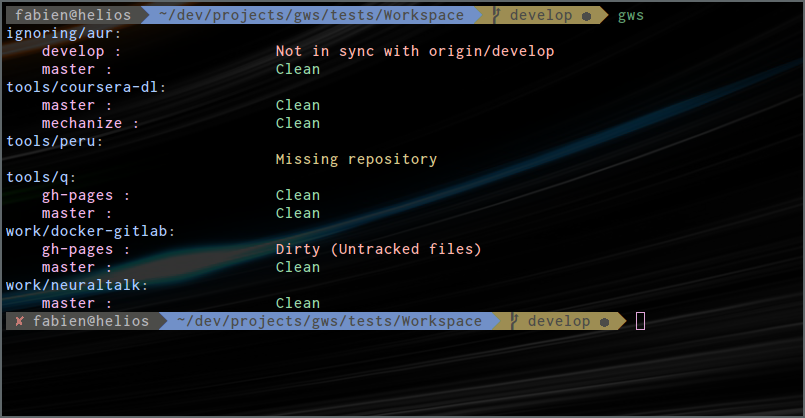Click the gh-pages branch under tools/q
Image resolution: width=805 pixels, height=418 pixels.
[x=86, y=196]
